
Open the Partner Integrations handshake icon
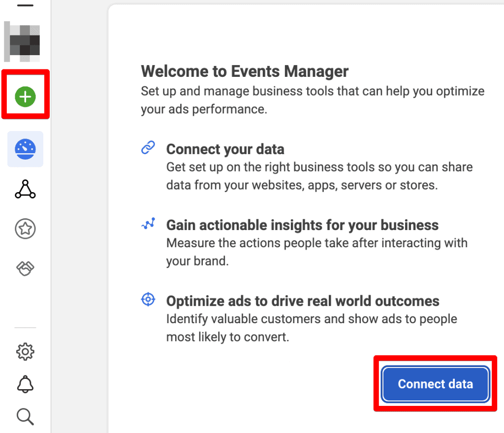pyautogui.click(x=25, y=267)
